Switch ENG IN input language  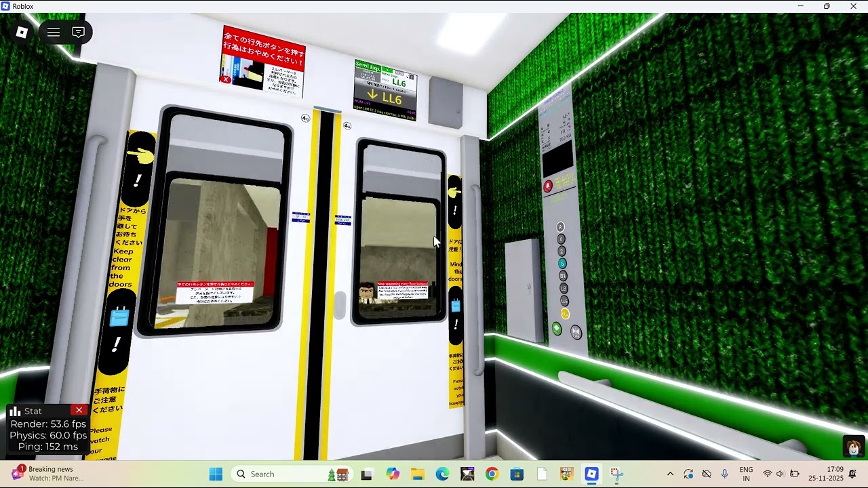746,474
